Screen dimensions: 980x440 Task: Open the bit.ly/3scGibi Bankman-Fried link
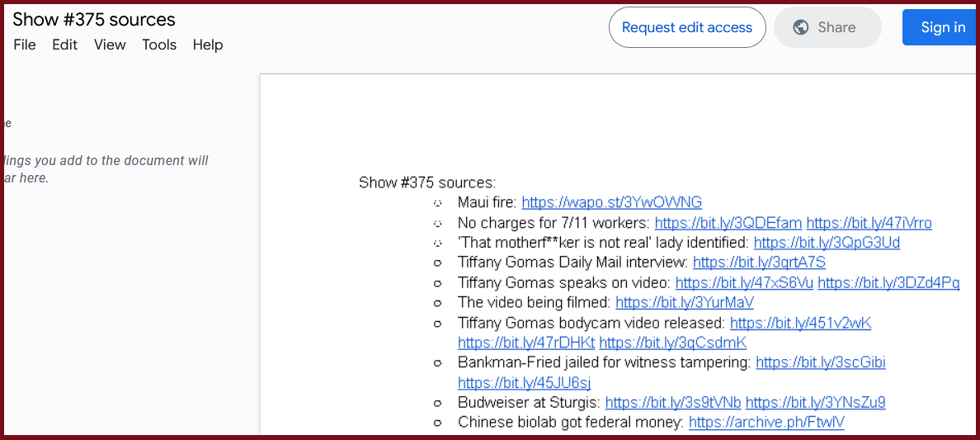point(821,362)
